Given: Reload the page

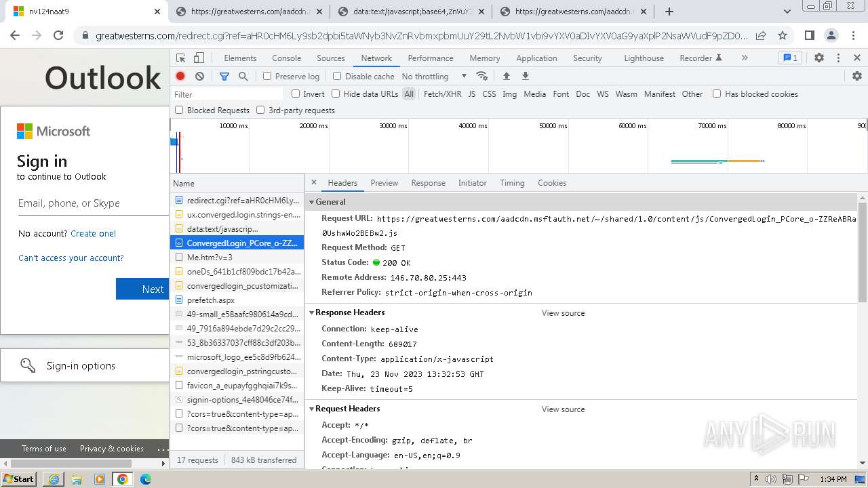Looking at the screenshot, I should coord(58,35).
